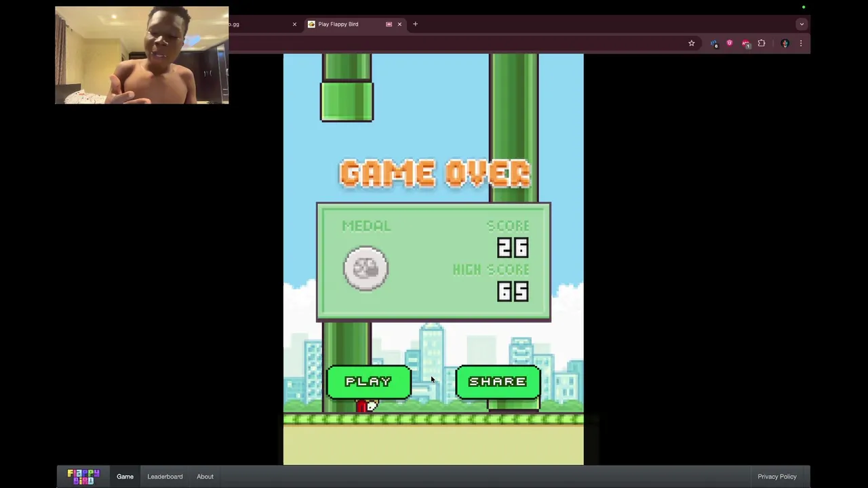Click the score value 26
Viewport: 868px width, 488px height.
513,248
